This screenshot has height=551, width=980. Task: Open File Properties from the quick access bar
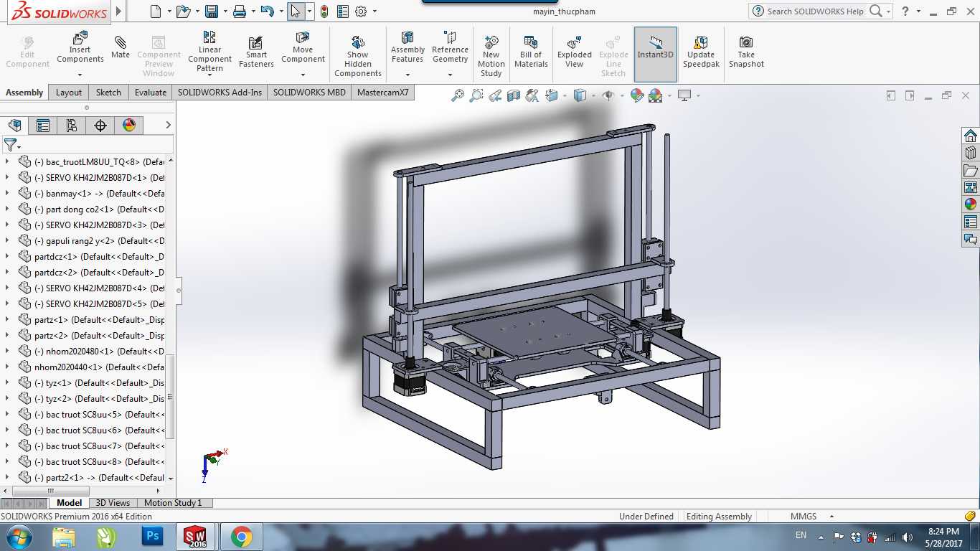click(x=343, y=11)
